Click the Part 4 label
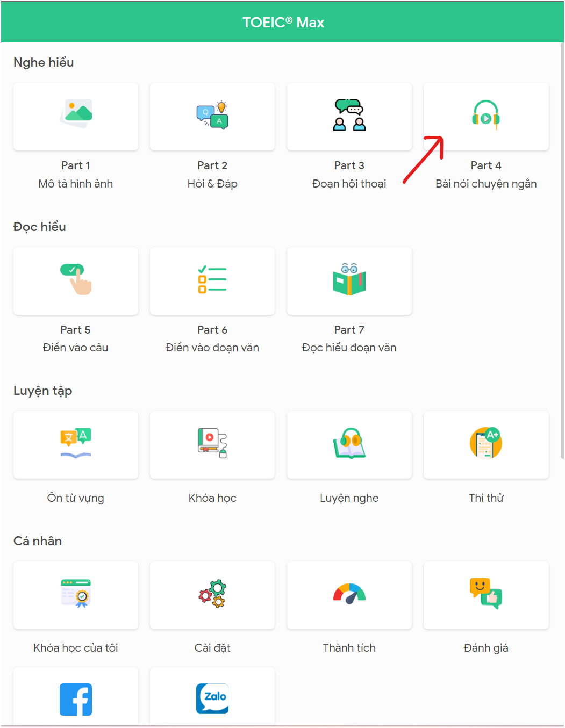Image resolution: width=565 pixels, height=728 pixels. pyautogui.click(x=486, y=165)
